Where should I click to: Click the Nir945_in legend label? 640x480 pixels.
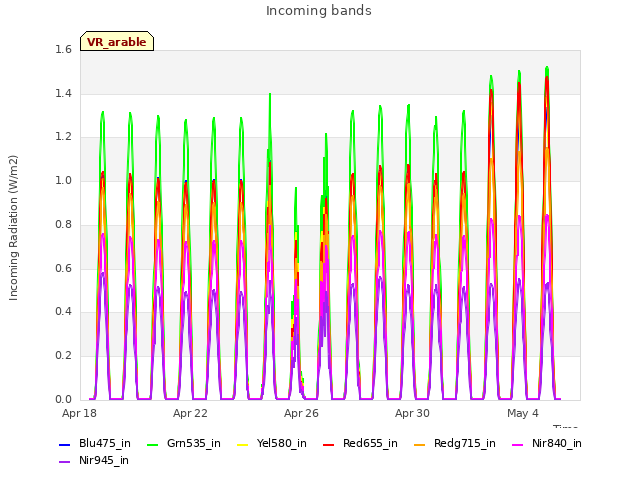pos(104,461)
